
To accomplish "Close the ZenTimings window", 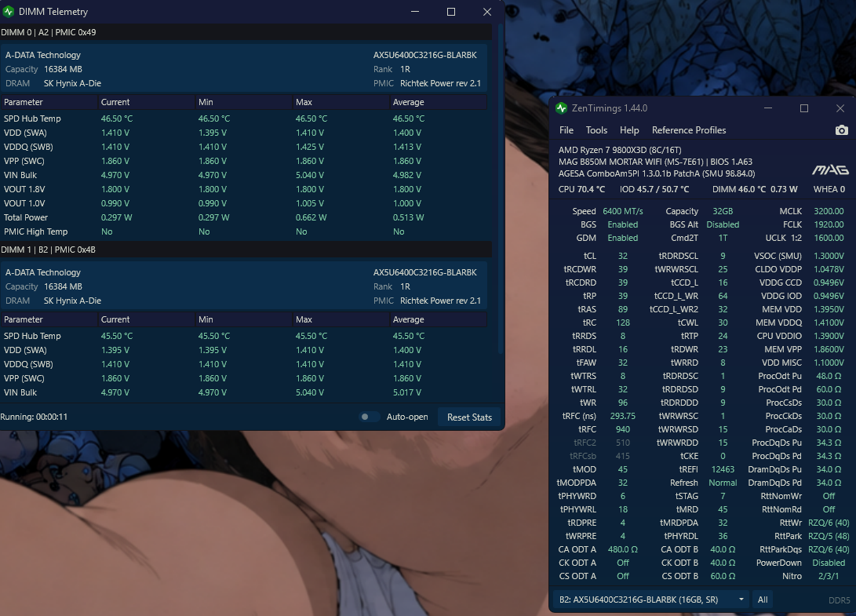I will pyautogui.click(x=840, y=108).
